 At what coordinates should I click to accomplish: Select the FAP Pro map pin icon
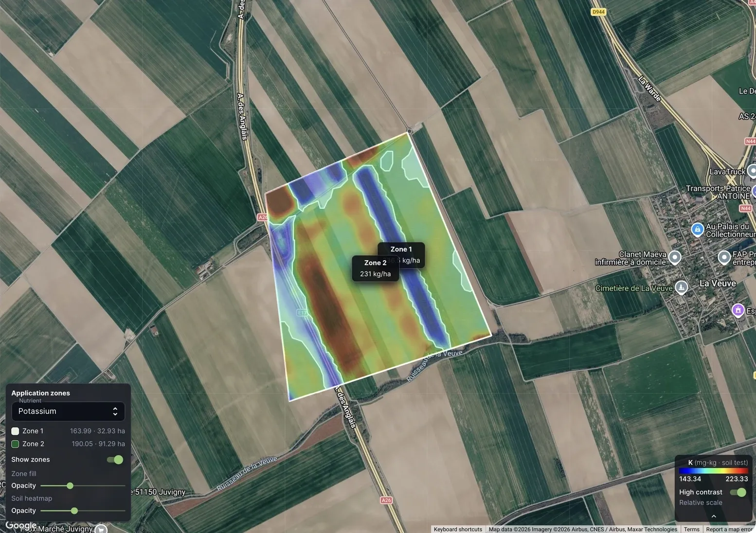pyautogui.click(x=724, y=257)
